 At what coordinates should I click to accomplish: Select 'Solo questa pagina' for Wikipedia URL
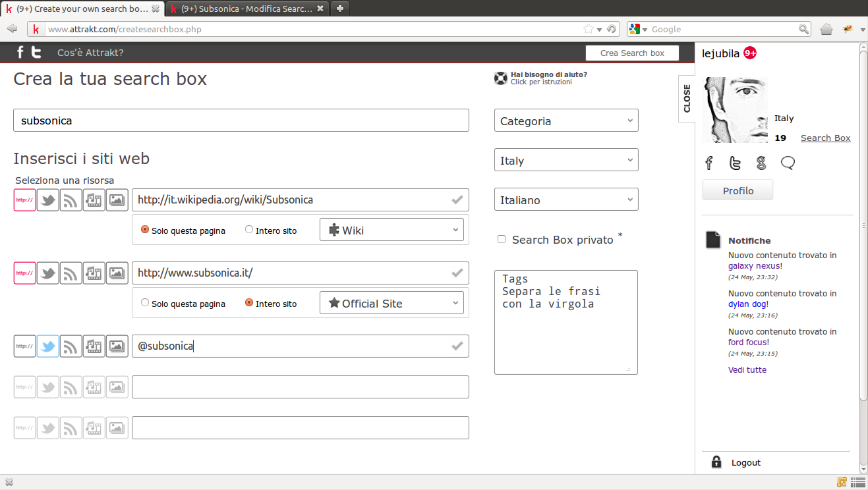(x=145, y=230)
